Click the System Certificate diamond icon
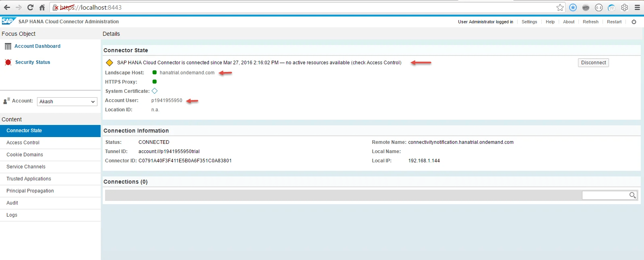 coord(155,91)
